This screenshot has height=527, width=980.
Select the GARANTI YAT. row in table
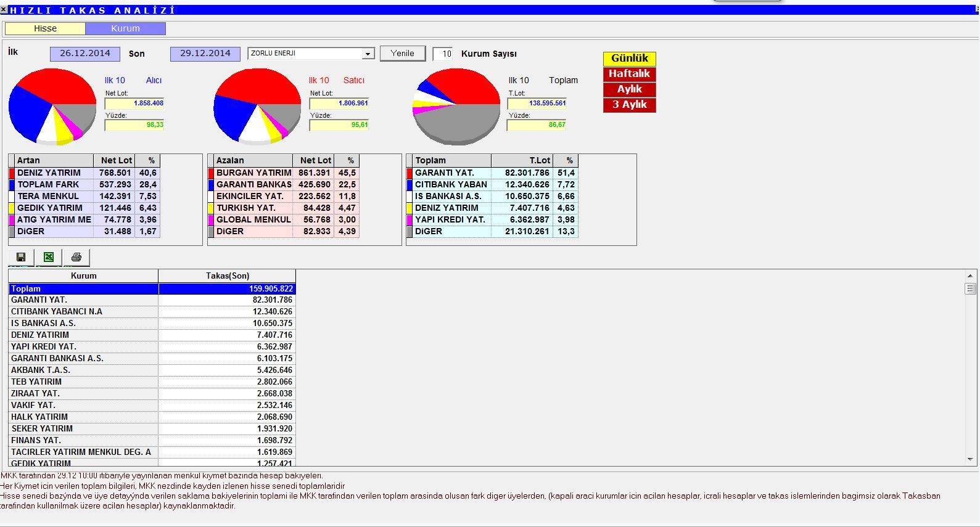click(83, 300)
